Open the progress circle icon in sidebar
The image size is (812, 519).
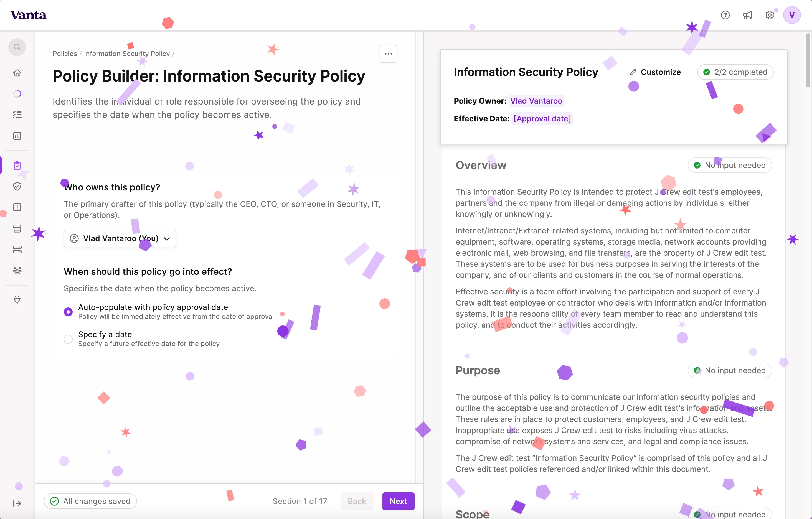coord(17,94)
